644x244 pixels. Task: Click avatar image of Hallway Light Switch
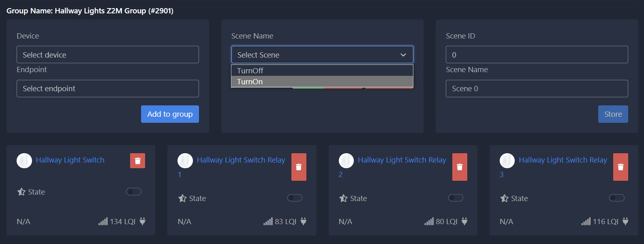tap(24, 161)
